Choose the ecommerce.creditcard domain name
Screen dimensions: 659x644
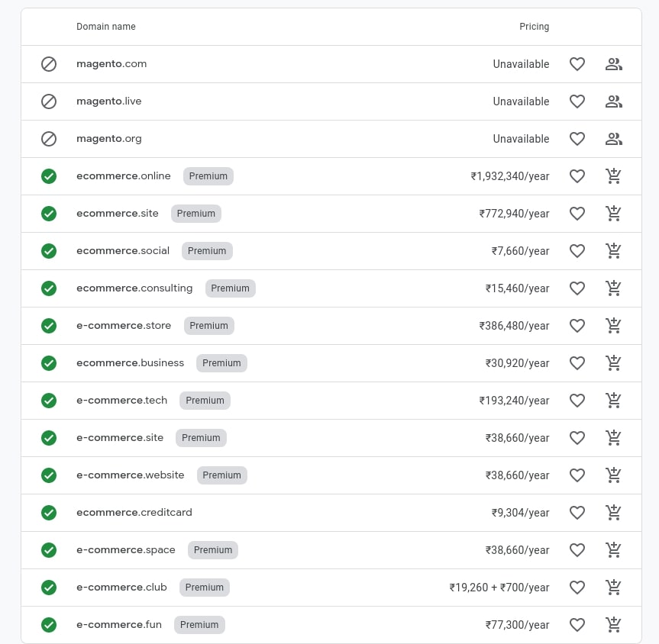[134, 513]
